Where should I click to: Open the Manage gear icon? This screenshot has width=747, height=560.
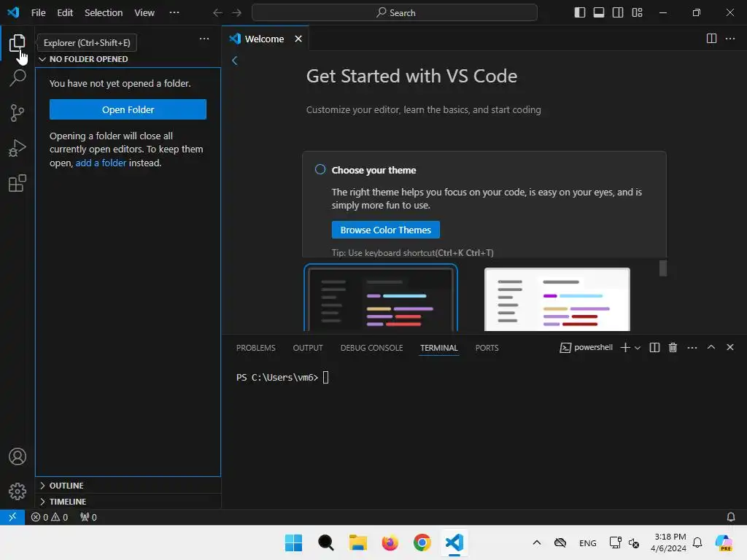(x=18, y=491)
